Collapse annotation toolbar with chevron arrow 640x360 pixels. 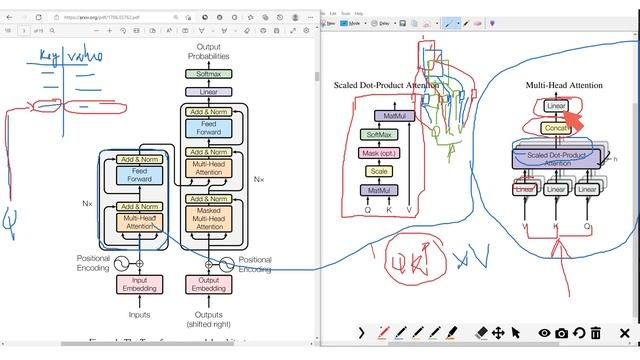(361, 333)
